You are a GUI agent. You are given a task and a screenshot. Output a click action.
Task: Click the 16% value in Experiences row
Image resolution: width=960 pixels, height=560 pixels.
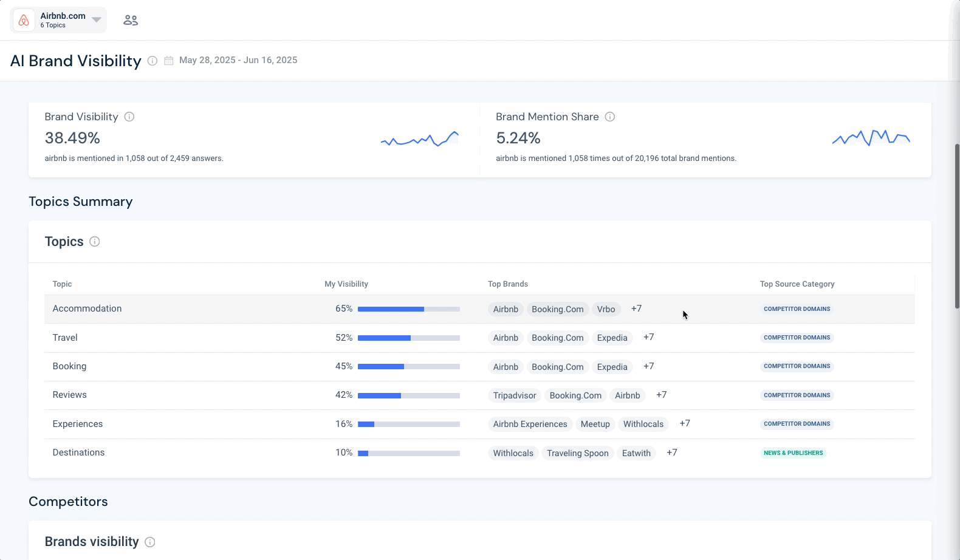coord(344,424)
